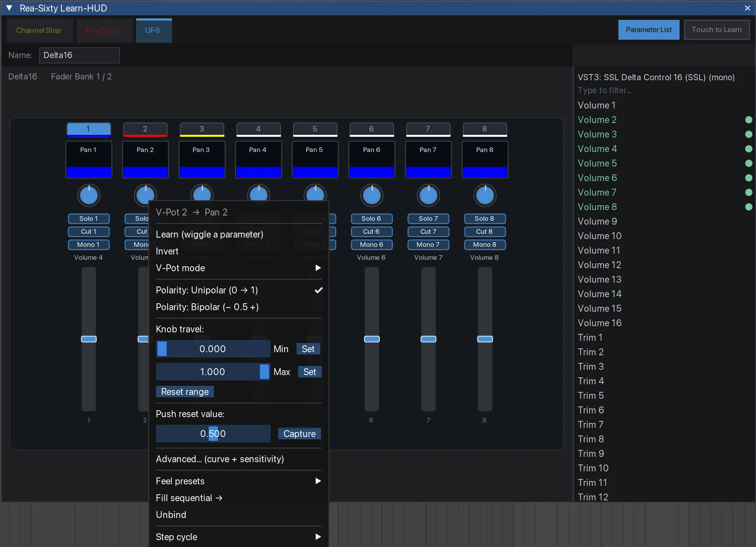
Task: Collapse the Rea-Sixty Learn-HUD window triangle
Action: click(10, 8)
